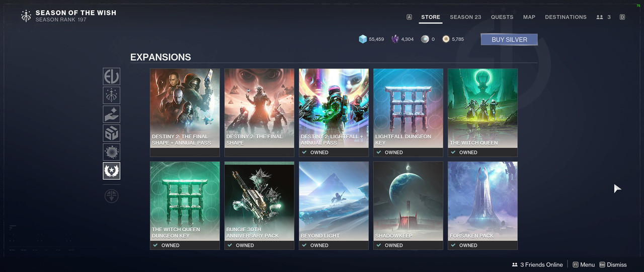Open the Lightfall Dungeon Key card

click(x=408, y=112)
